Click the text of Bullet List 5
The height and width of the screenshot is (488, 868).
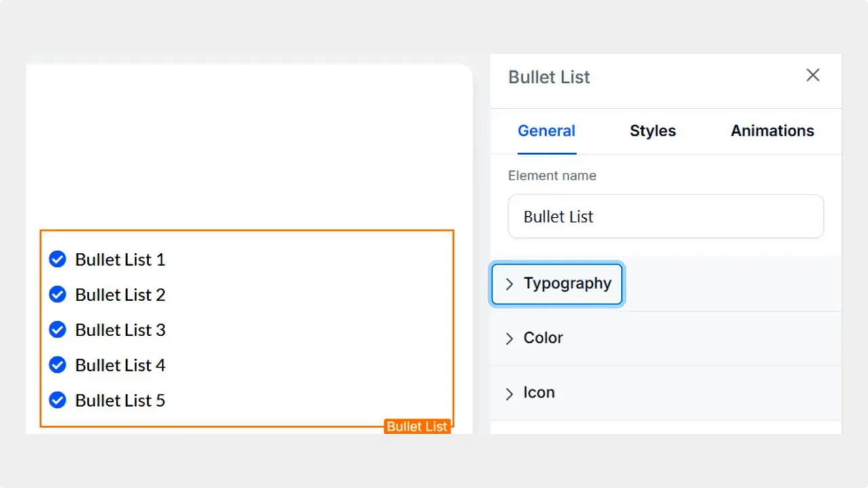[x=120, y=400]
